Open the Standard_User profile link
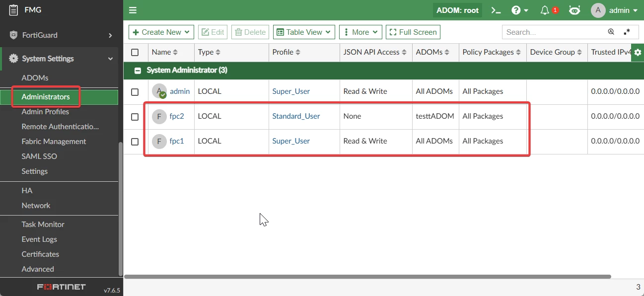 pos(296,116)
